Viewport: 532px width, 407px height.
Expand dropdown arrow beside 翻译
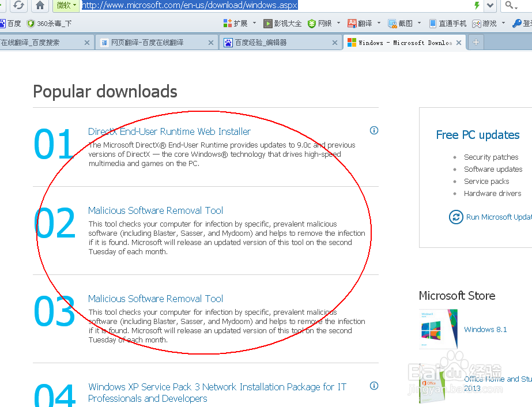pos(379,23)
